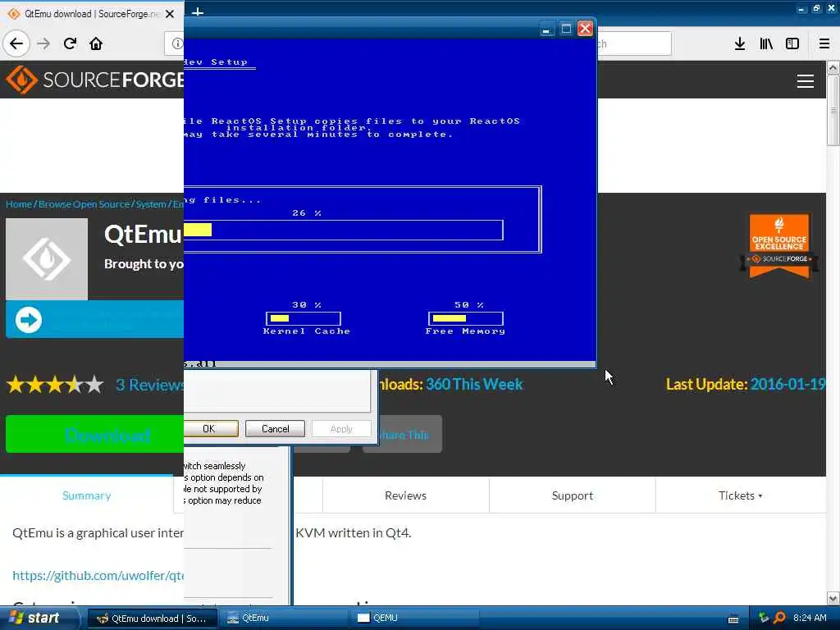Click the keyboard tray icon
The height and width of the screenshot is (630, 840).
pos(733,619)
